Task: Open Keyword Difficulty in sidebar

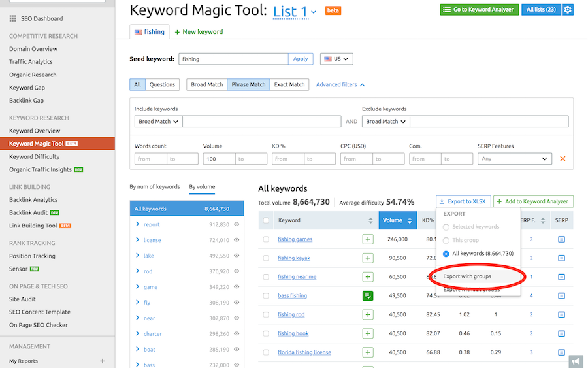Action: [35, 156]
